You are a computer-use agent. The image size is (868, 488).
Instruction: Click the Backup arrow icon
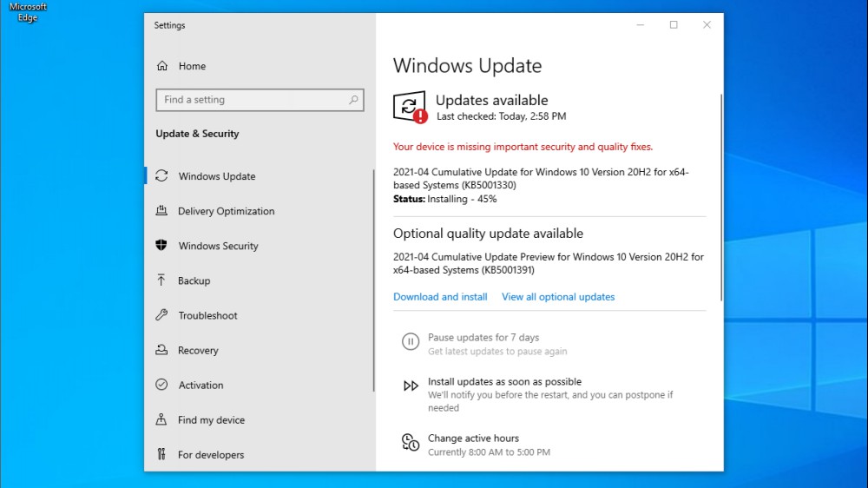(x=161, y=280)
